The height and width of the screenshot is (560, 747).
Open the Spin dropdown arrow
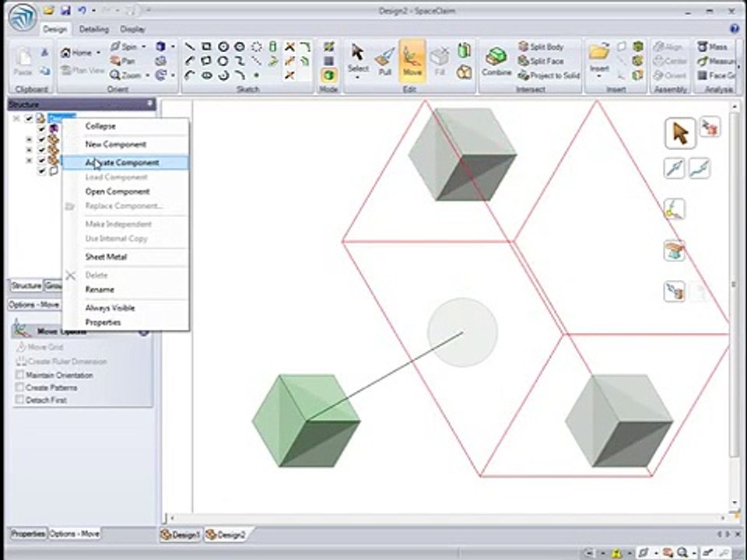pyautogui.click(x=144, y=47)
